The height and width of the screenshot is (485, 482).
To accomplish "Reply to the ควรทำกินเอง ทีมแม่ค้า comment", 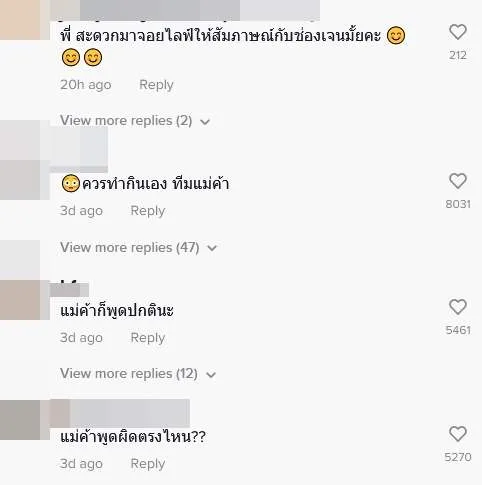I will 148,211.
